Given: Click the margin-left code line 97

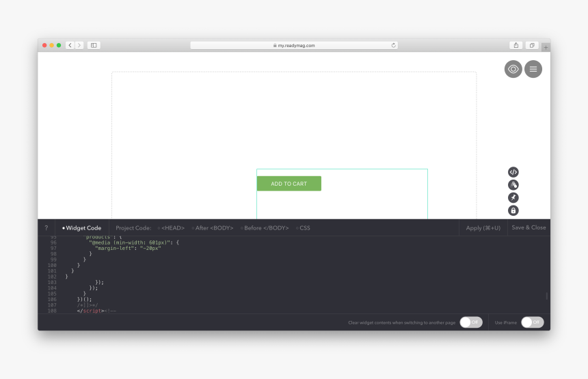Looking at the screenshot, I should (x=128, y=248).
